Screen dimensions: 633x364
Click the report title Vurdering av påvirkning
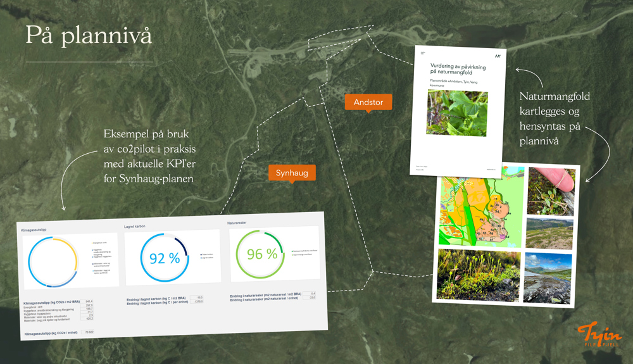pyautogui.click(x=458, y=68)
